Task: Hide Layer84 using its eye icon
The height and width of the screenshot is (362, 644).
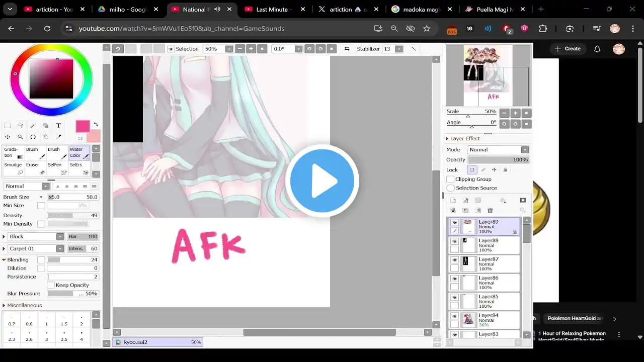Action: 454,316
